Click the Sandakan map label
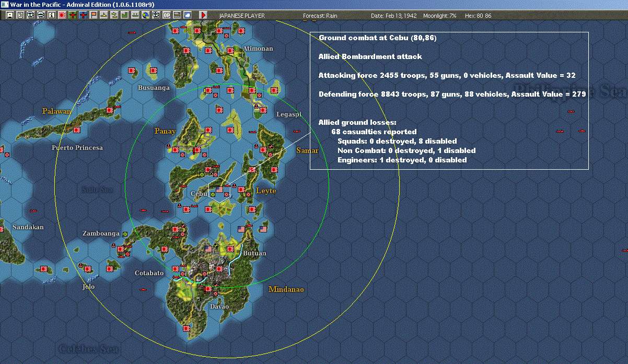This screenshot has height=364, width=628. (28, 227)
